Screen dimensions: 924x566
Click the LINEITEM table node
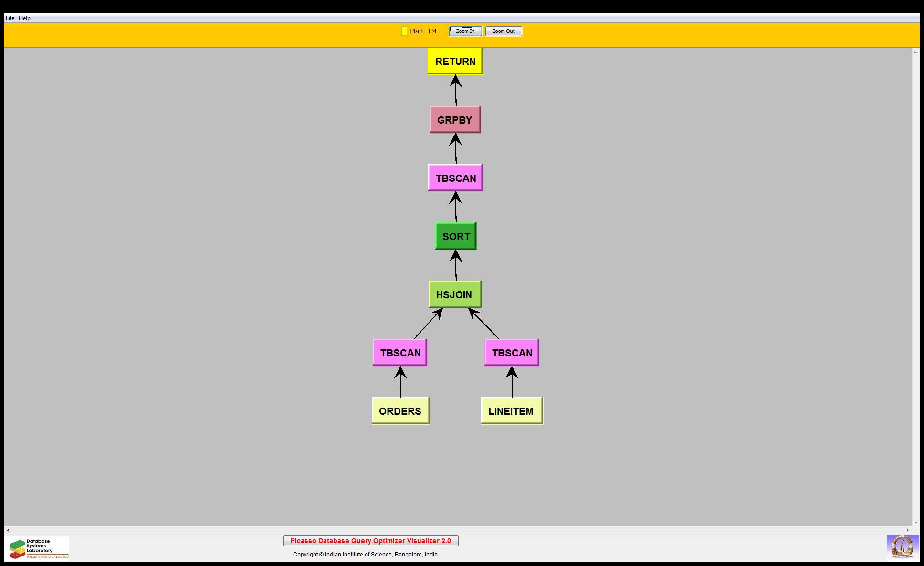coord(512,411)
